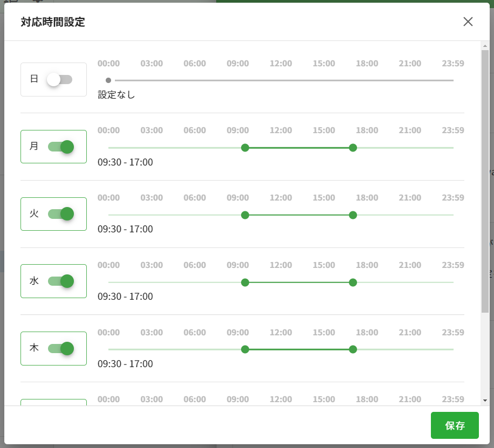The image size is (494, 448).
Task: Toggle the 水 (Wednesday) switch off
Action: pyautogui.click(x=61, y=281)
